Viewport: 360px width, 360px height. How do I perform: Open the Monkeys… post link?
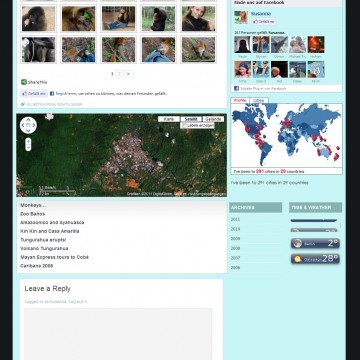(33, 205)
